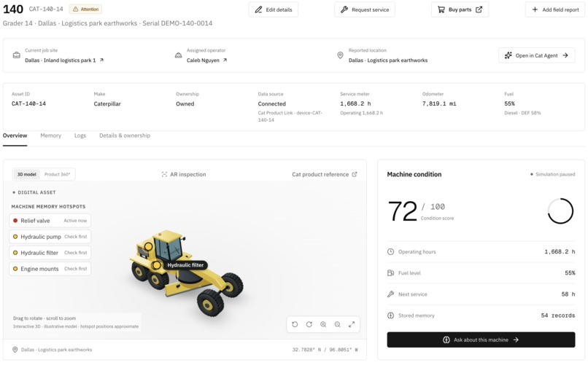
Task: Click the shopping cart icon in Buy parts
Action: pyautogui.click(x=441, y=9)
